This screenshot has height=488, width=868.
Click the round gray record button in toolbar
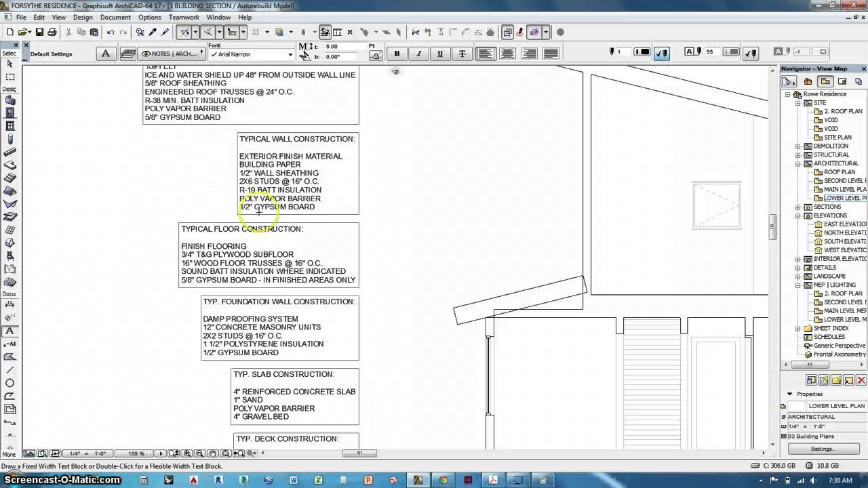pyautogui.click(x=560, y=32)
